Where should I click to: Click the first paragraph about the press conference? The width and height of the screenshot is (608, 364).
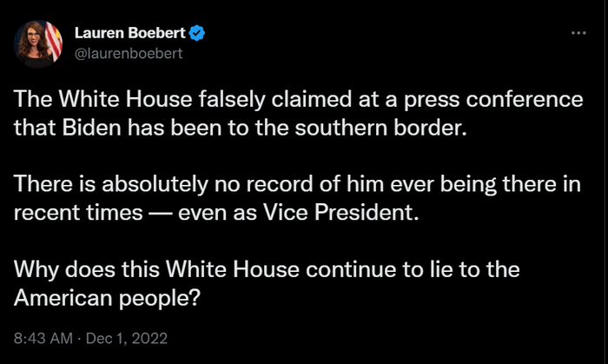(295, 115)
